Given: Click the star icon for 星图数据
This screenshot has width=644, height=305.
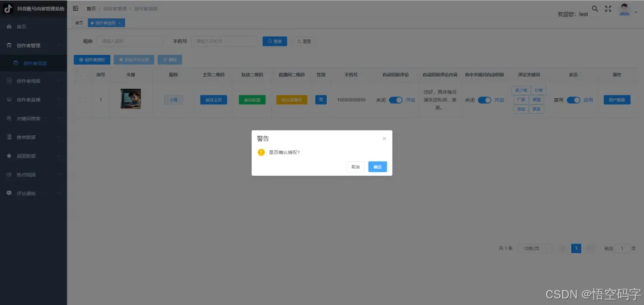Looking at the screenshot, I should pyautogui.click(x=9, y=156).
